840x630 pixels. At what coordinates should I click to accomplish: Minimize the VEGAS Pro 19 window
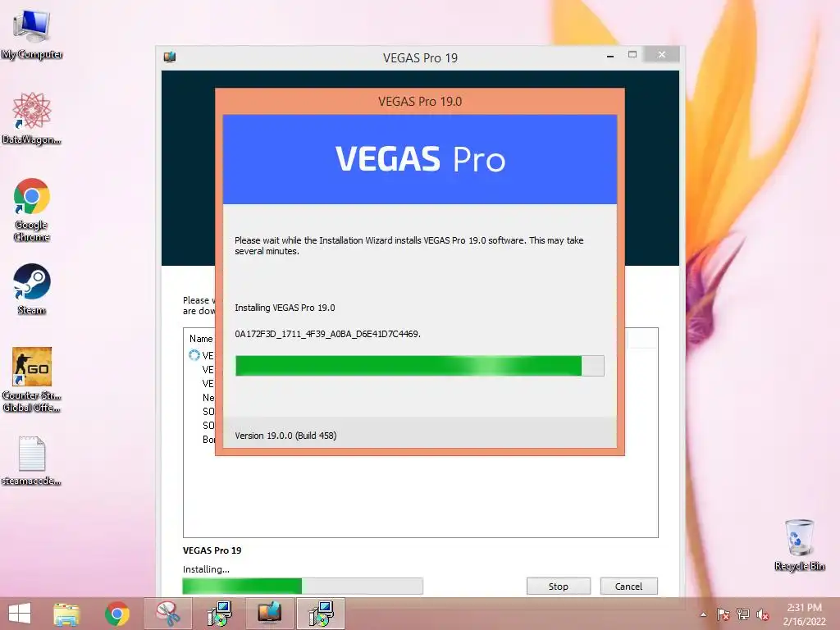point(610,55)
